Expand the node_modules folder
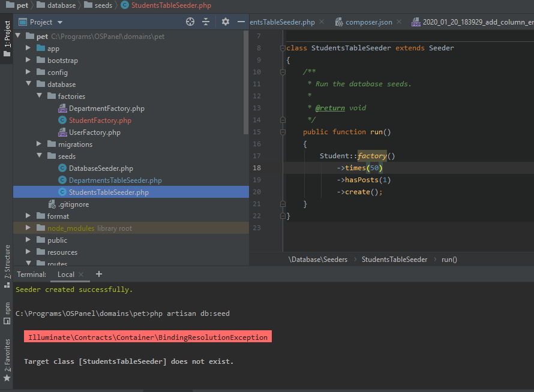This screenshot has width=534, height=392. (28, 228)
